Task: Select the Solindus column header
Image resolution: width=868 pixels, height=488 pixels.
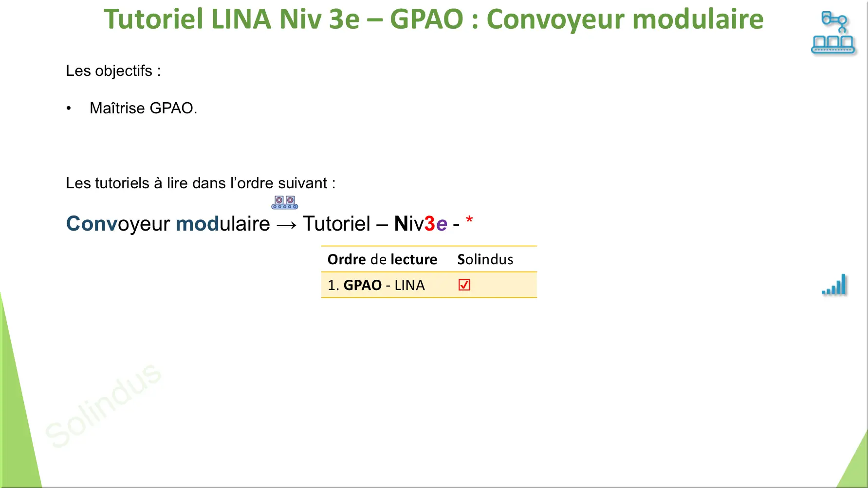Action: point(485,259)
